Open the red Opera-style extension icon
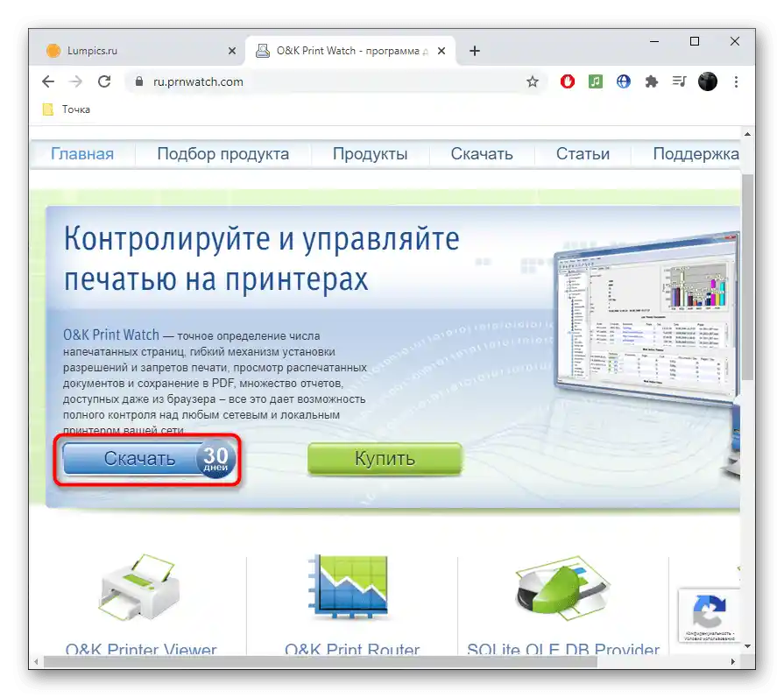Viewport: 784px width, 698px height. [x=568, y=81]
